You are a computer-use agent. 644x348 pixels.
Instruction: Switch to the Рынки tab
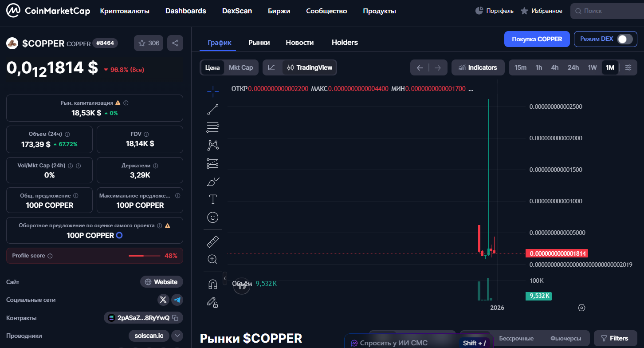coord(259,43)
